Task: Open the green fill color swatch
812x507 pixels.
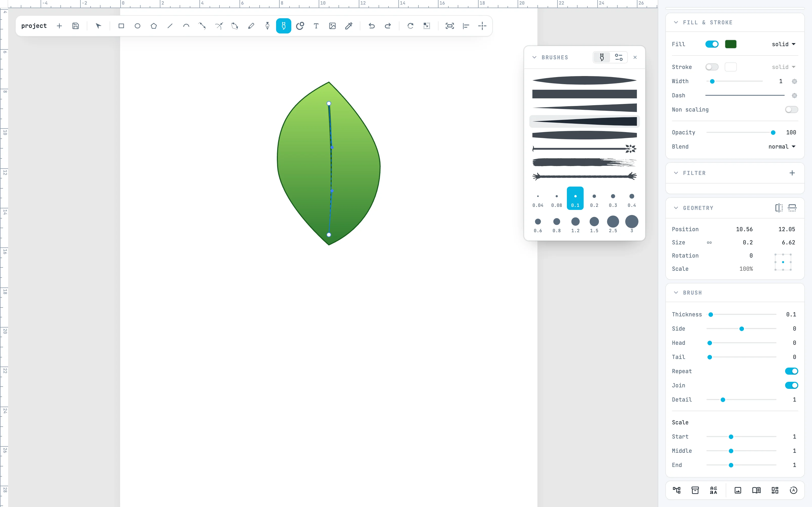Action: pyautogui.click(x=731, y=44)
